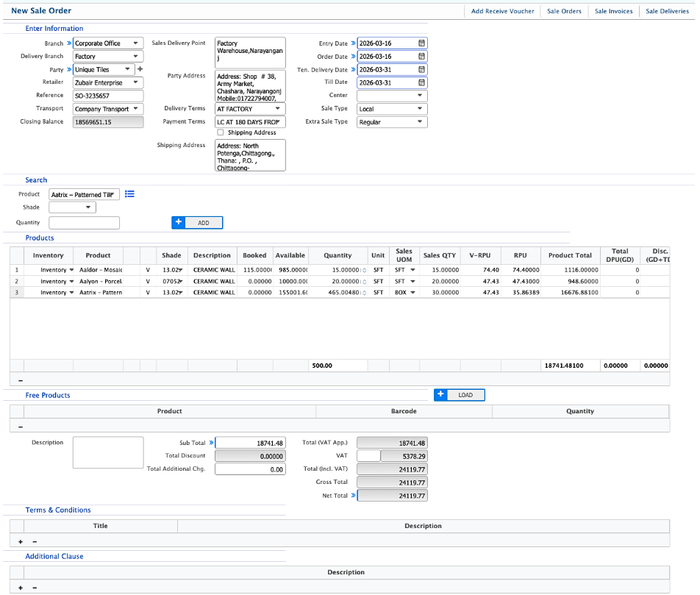Open the Party dropdown showing Unique Tiles
Viewport: 700px width, 595px height.
[104, 70]
